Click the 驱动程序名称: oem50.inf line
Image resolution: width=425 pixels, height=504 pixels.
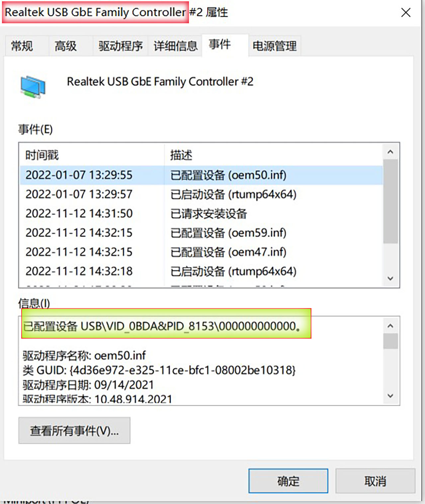click(x=84, y=356)
